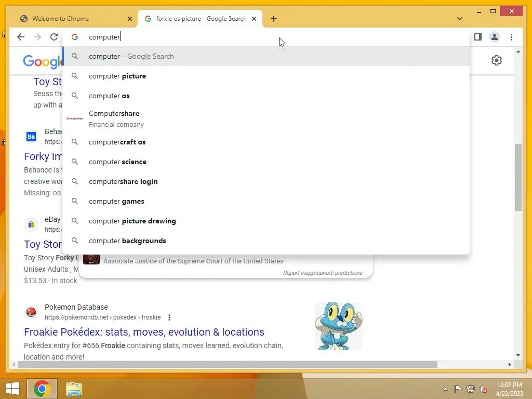The width and height of the screenshot is (532, 399).
Task: Click eBay site favicon
Action: (31, 224)
